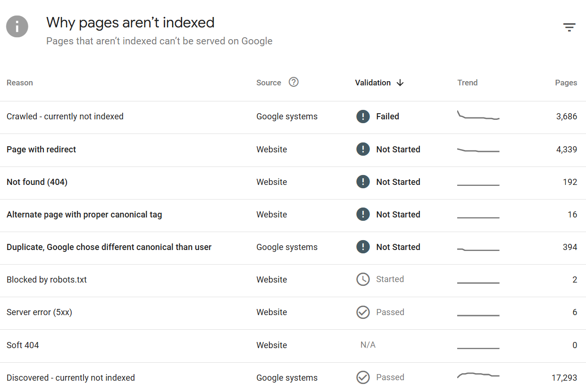Click the N/A validation status for Soft 404
The width and height of the screenshot is (586, 392).
[368, 345]
